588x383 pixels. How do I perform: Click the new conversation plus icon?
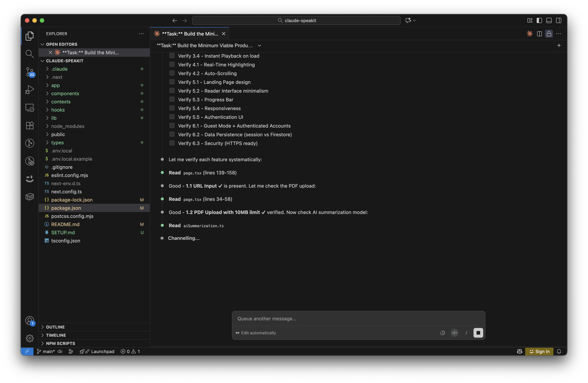[559, 46]
